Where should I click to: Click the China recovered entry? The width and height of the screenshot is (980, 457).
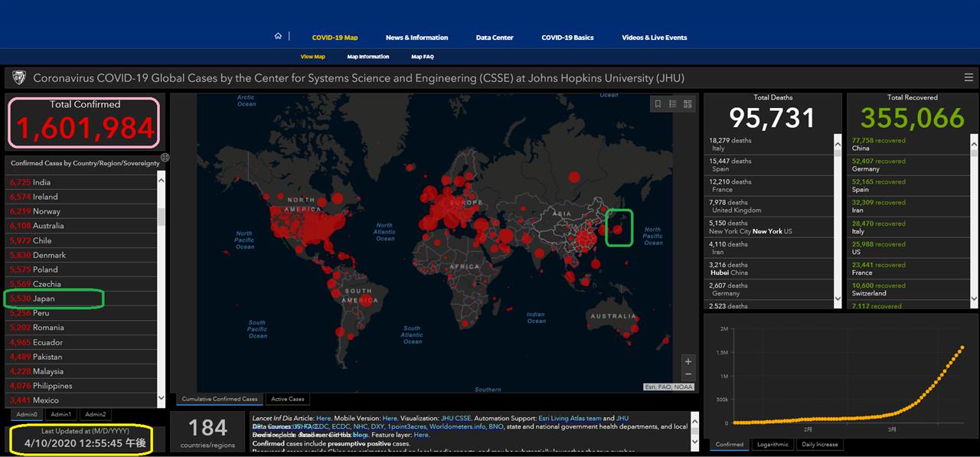[908, 145]
